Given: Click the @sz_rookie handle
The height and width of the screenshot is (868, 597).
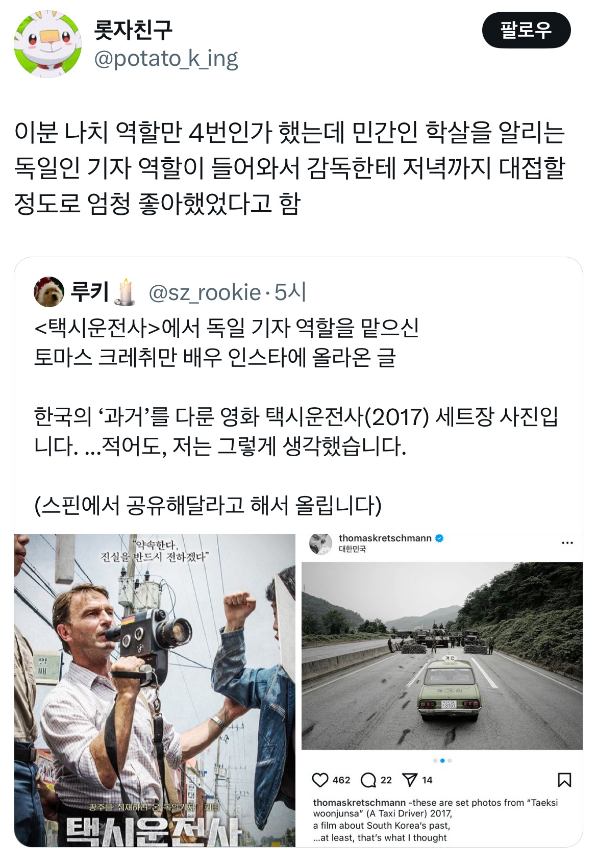Looking at the screenshot, I should [x=205, y=292].
